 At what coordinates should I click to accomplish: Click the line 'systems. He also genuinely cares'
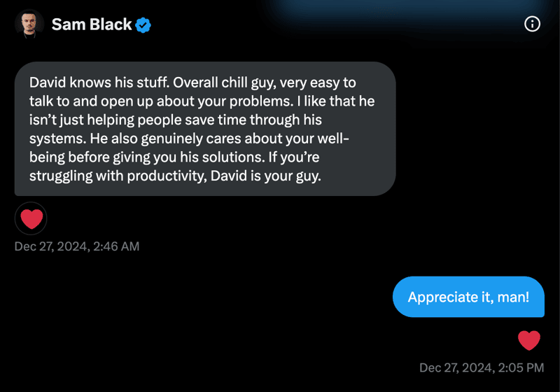click(x=189, y=139)
